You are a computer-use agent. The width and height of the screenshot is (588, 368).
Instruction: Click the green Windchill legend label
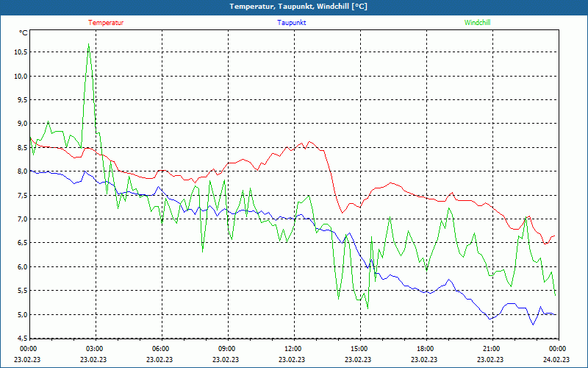tap(477, 23)
